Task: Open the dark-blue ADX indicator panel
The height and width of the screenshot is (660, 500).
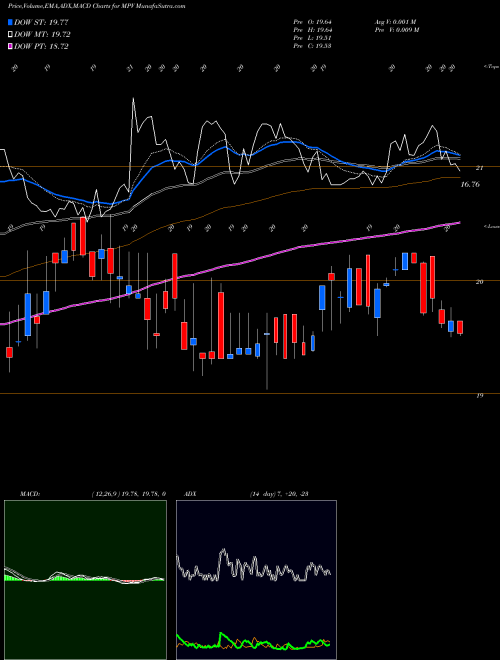Action: tap(256, 580)
